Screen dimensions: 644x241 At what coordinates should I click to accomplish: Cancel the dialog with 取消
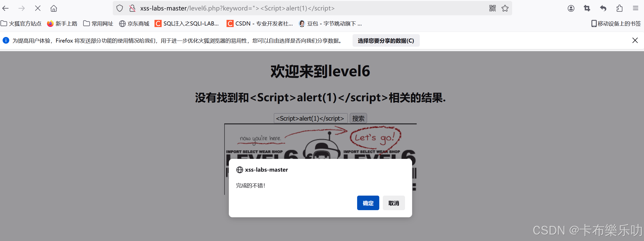pos(394,203)
